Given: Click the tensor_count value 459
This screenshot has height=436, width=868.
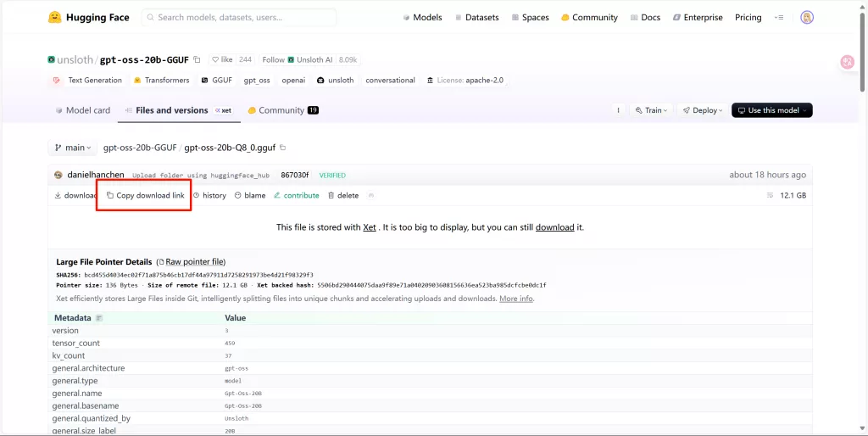Looking at the screenshot, I should point(230,344).
